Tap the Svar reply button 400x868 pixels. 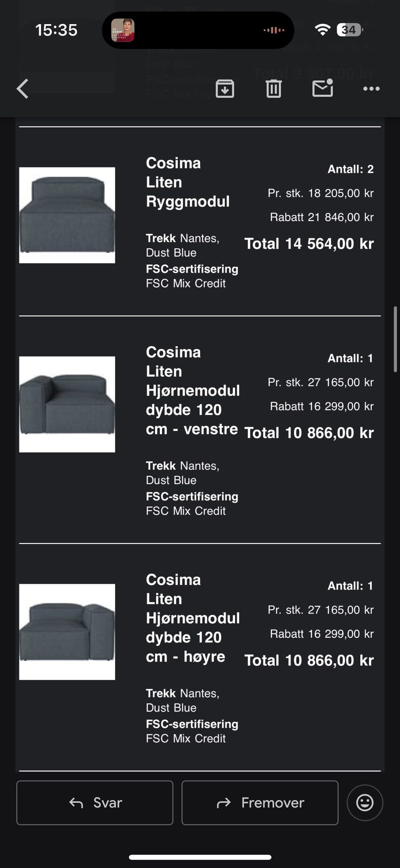pos(95,803)
